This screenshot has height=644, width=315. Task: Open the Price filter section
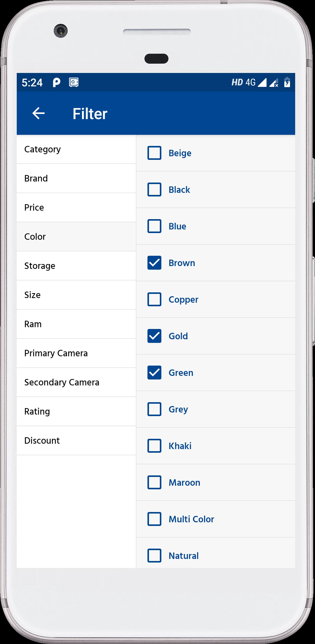coord(34,208)
